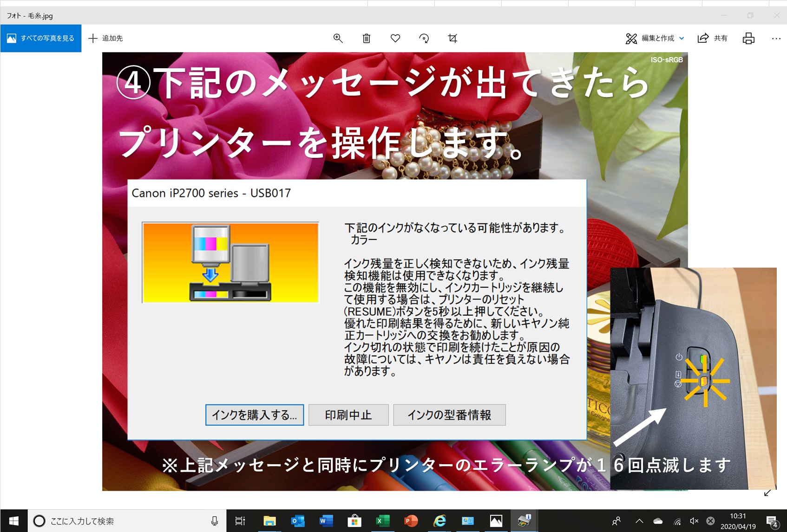Expand the 編集と作成 dropdown

pos(655,39)
